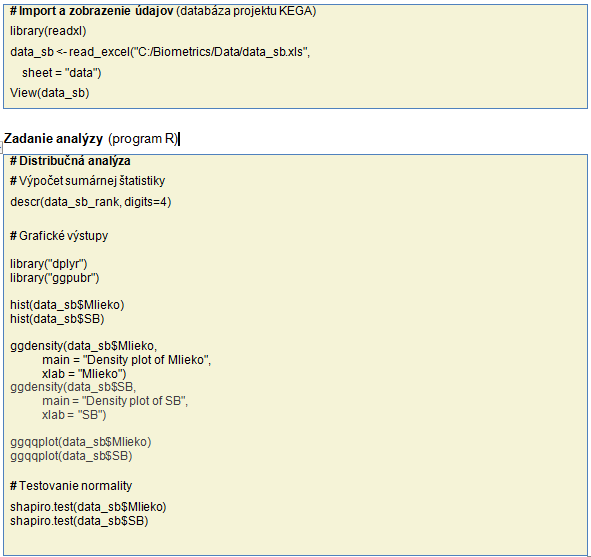The height and width of the screenshot is (557, 591).
Task: Click the line 'ggqqplot(data_sb$SB)'
Action: click(x=71, y=456)
